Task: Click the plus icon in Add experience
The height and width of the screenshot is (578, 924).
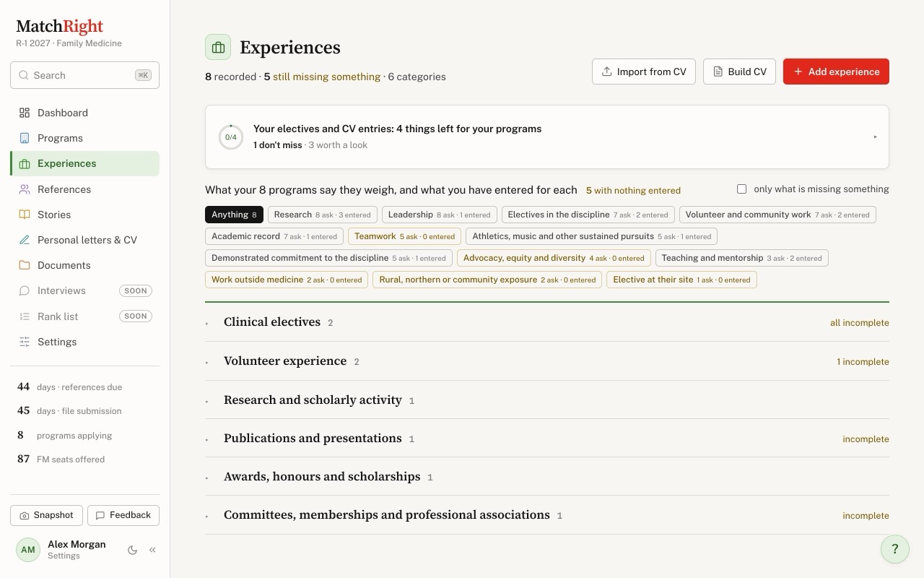Action: (x=798, y=72)
